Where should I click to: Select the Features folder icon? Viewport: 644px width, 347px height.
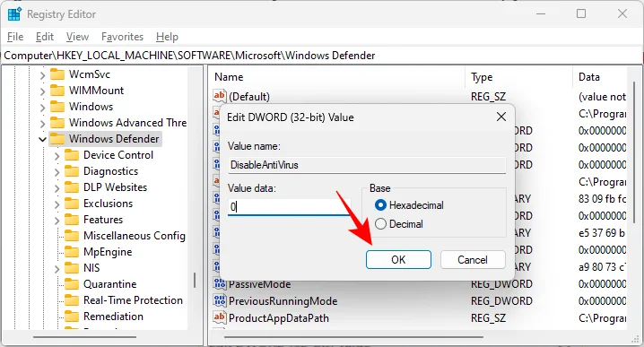(x=72, y=220)
